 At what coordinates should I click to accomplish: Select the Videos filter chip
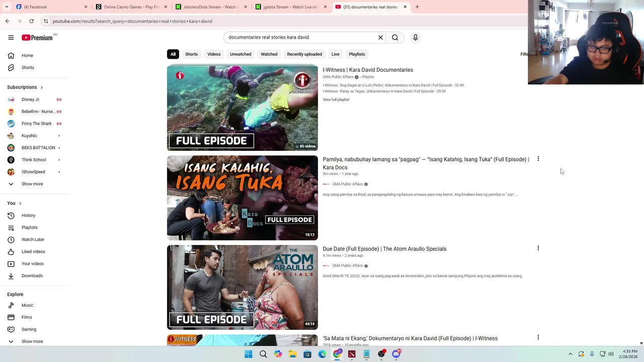pos(214,54)
